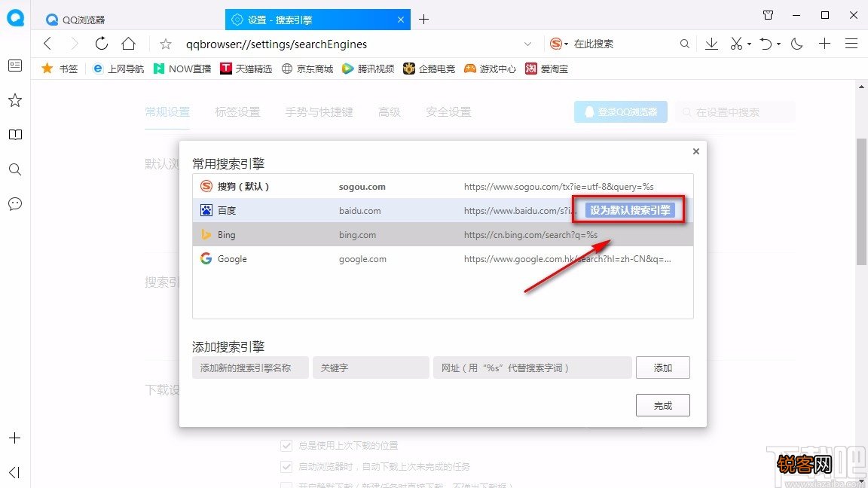Expand the address bar history dropdown

tap(527, 44)
